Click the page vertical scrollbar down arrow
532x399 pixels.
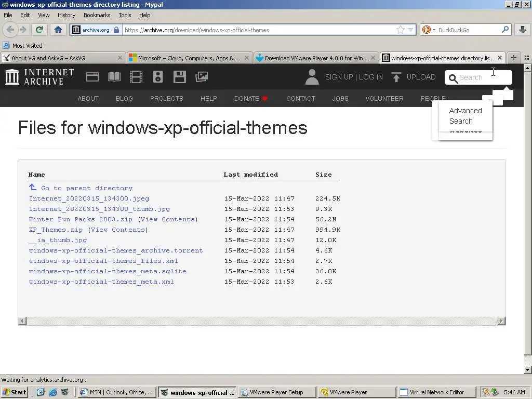tap(528, 370)
